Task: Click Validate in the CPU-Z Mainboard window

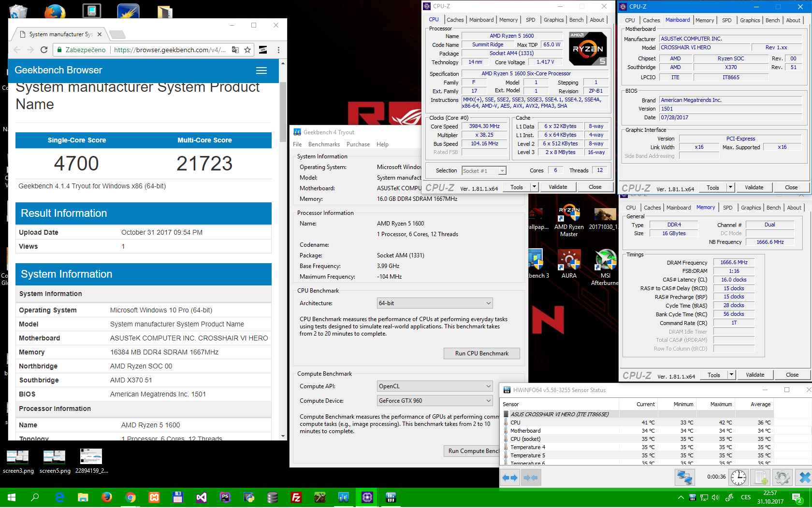Action: coord(754,187)
